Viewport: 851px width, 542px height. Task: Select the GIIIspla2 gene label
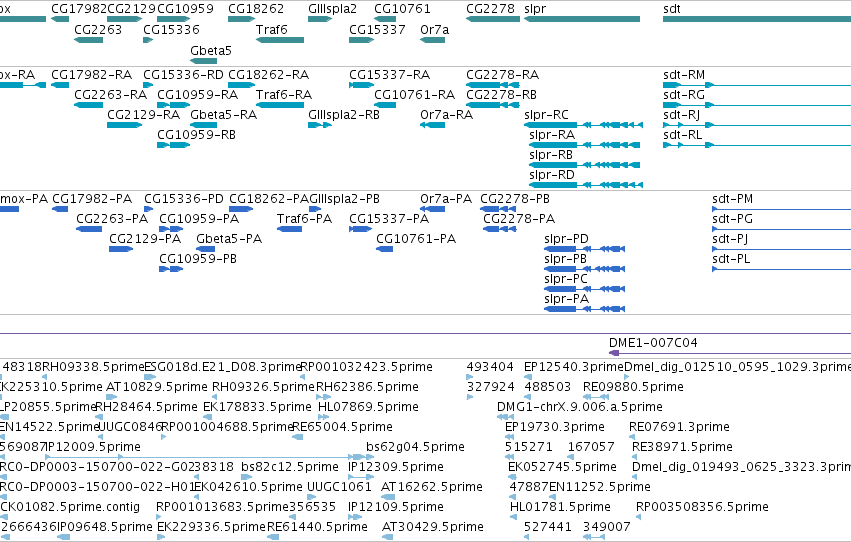pyautogui.click(x=332, y=9)
